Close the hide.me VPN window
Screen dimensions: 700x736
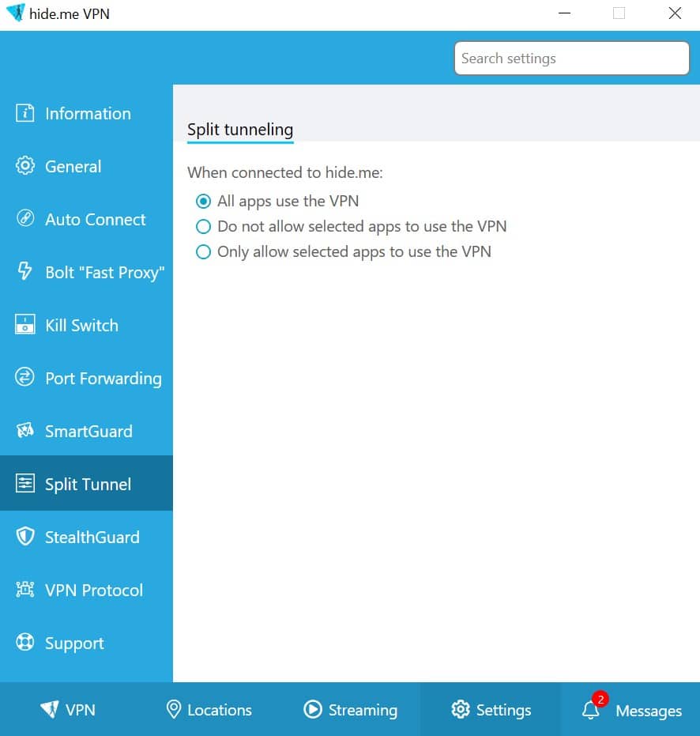point(675,13)
